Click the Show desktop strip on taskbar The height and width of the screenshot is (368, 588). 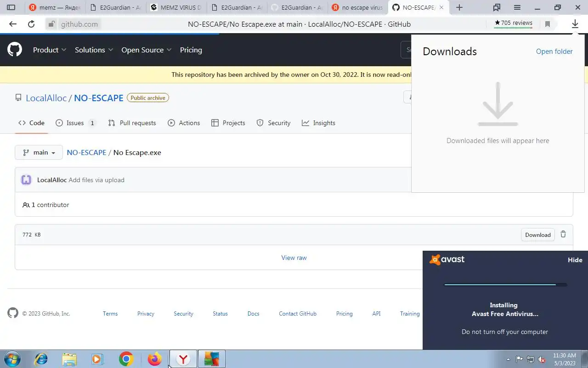tap(584, 359)
